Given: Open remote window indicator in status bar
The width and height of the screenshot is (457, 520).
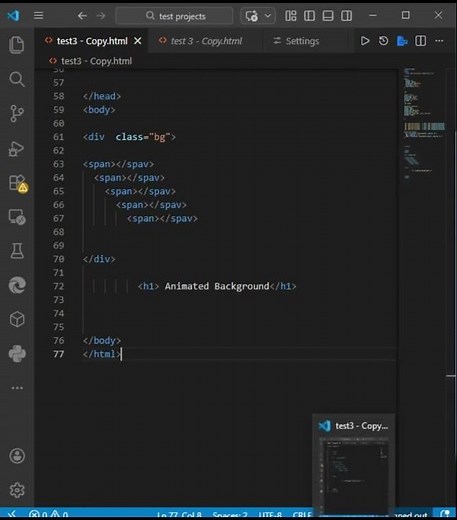Looking at the screenshot, I should tap(12, 514).
